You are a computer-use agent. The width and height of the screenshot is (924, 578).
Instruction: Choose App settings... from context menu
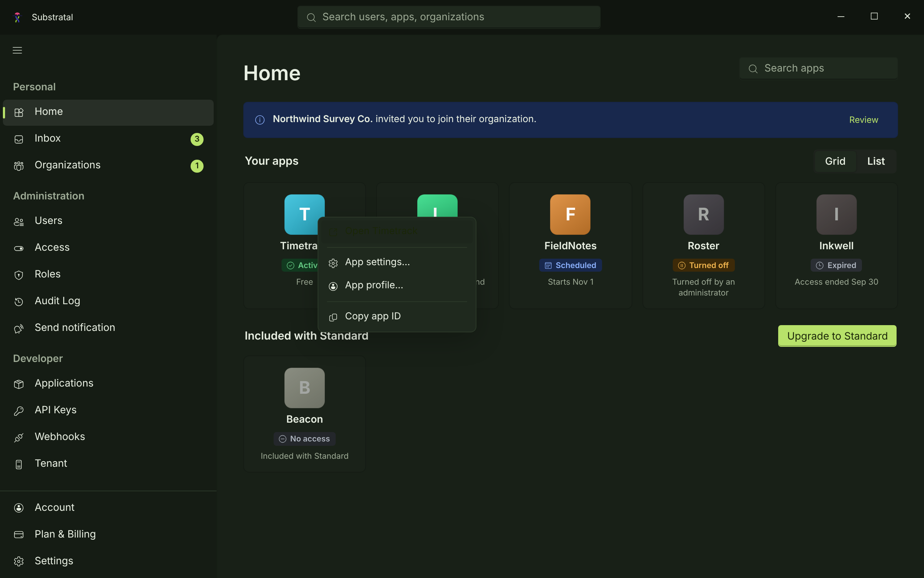pyautogui.click(x=397, y=262)
